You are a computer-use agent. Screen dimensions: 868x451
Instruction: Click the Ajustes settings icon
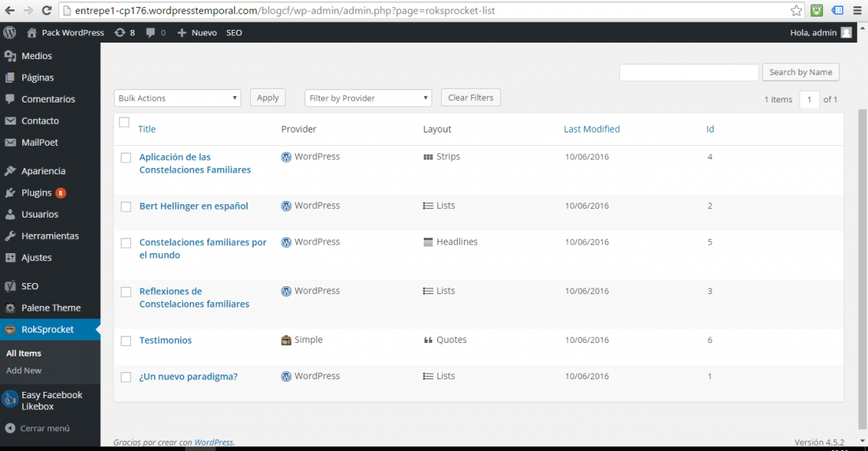(10, 257)
